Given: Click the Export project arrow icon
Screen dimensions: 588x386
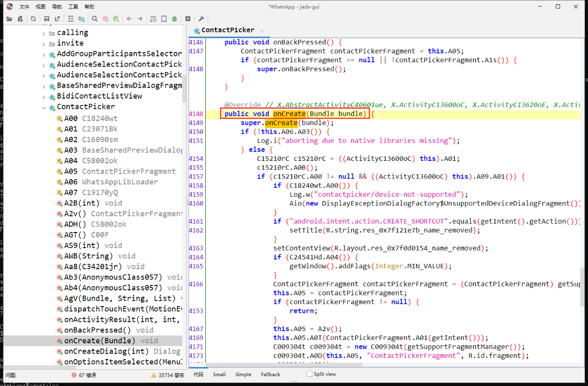Looking at the screenshot, I should coord(57,19).
